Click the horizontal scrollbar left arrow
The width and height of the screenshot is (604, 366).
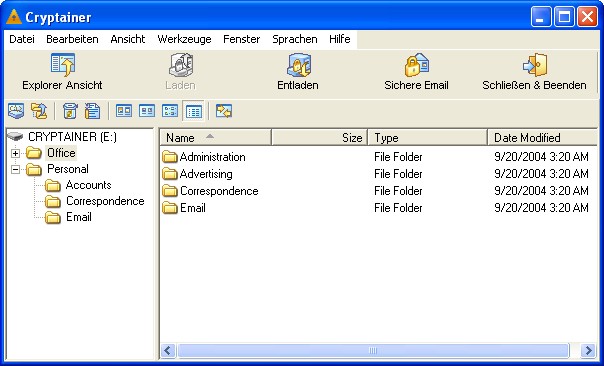[x=168, y=351]
